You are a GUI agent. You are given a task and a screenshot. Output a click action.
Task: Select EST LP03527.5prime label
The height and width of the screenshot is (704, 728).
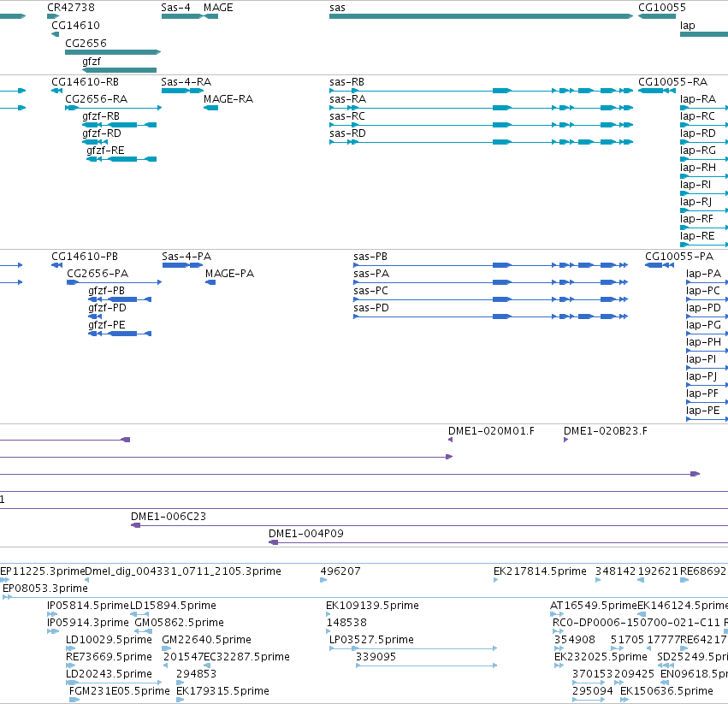coord(371,640)
